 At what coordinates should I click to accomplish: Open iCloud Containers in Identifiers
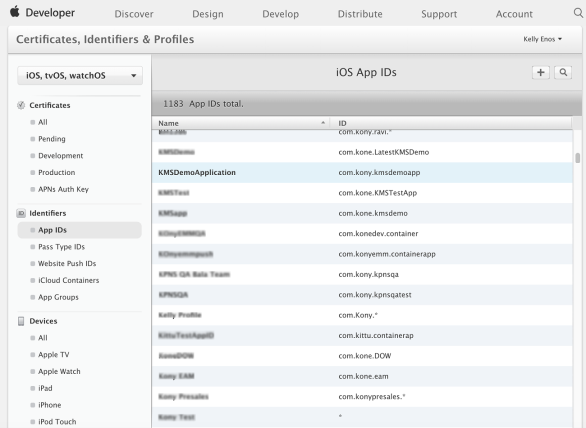[68, 280]
